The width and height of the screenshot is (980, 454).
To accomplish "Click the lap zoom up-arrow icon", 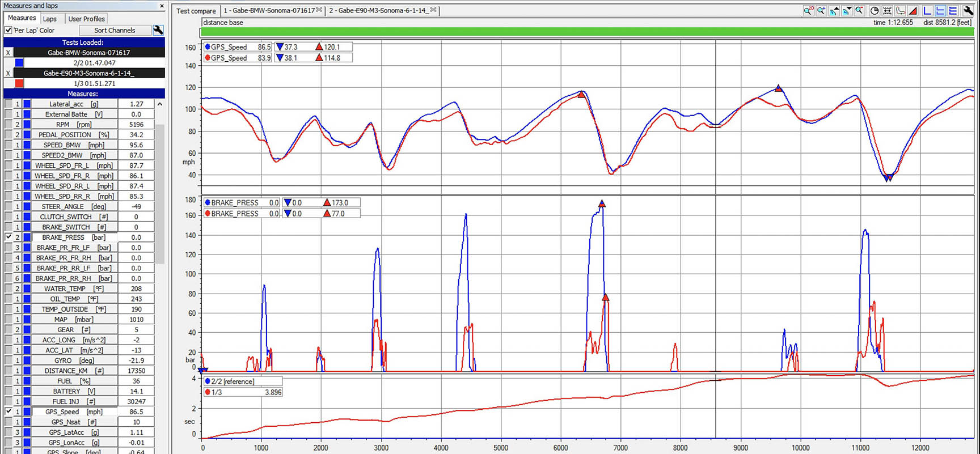I will [x=834, y=11].
